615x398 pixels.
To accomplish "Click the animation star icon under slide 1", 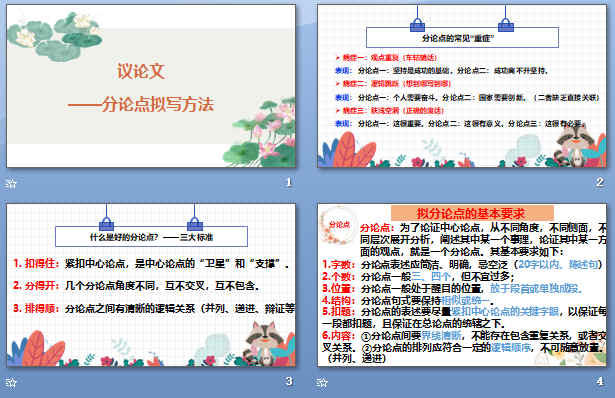I will coord(11,183).
